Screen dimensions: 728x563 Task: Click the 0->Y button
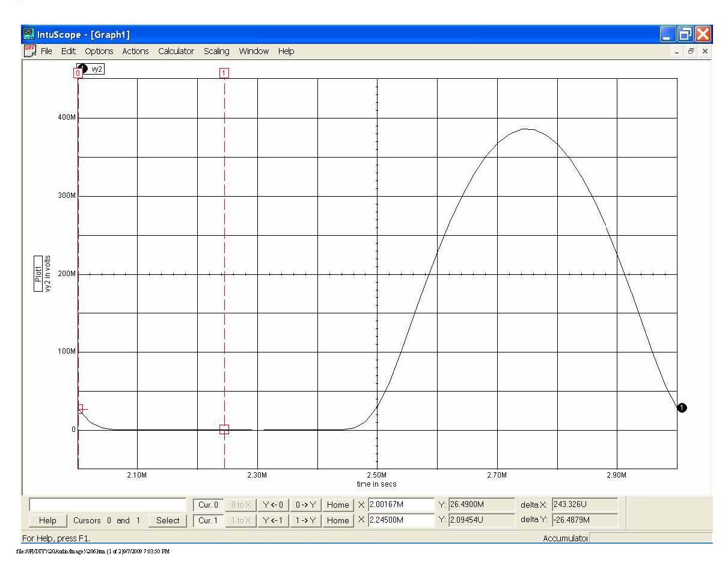click(x=305, y=505)
